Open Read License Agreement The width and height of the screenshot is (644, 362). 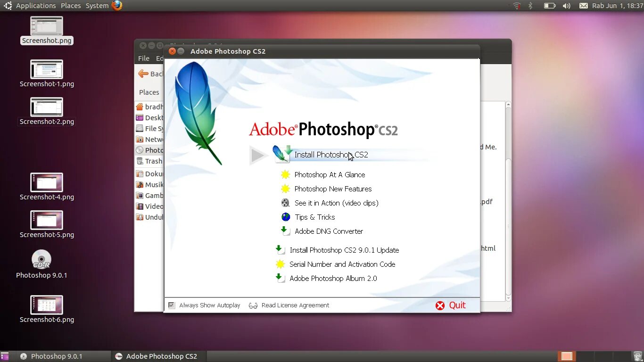coord(295,305)
